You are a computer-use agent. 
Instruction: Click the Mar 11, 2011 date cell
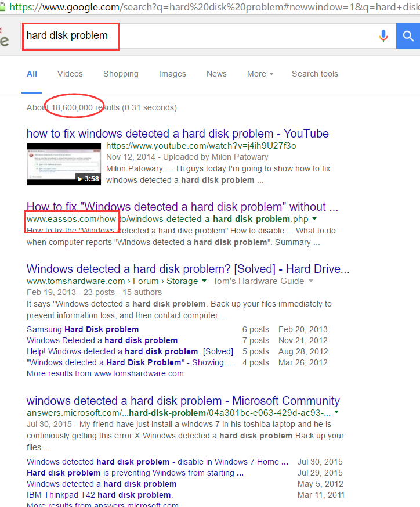click(321, 495)
